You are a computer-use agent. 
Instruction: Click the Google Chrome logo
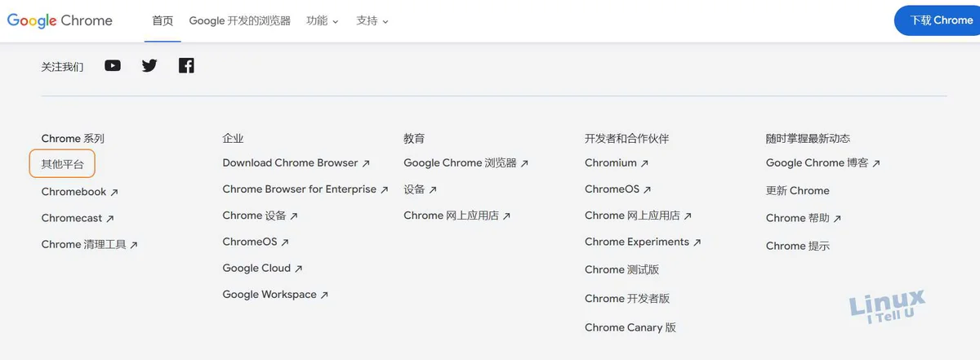(x=60, y=20)
